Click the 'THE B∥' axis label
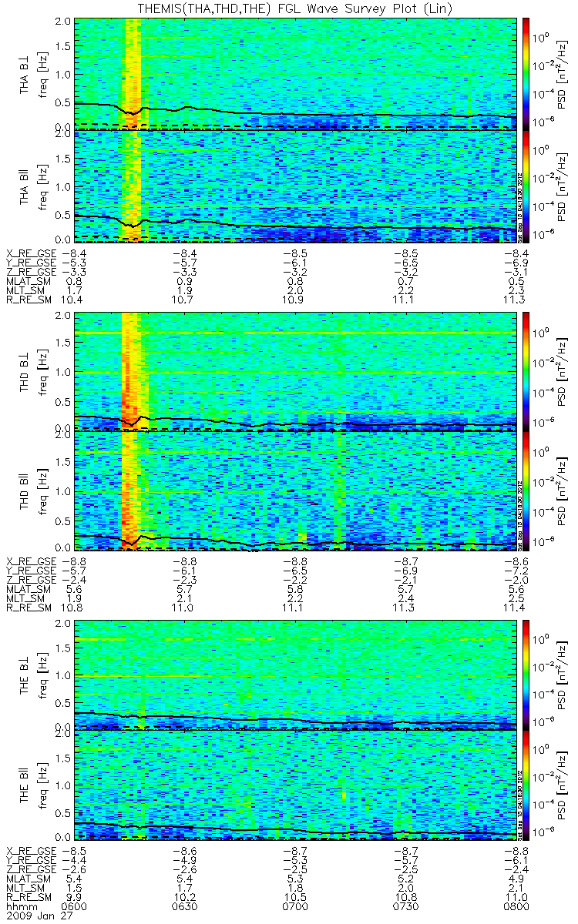The width and height of the screenshot is (578, 924). pyautogui.click(x=25, y=785)
